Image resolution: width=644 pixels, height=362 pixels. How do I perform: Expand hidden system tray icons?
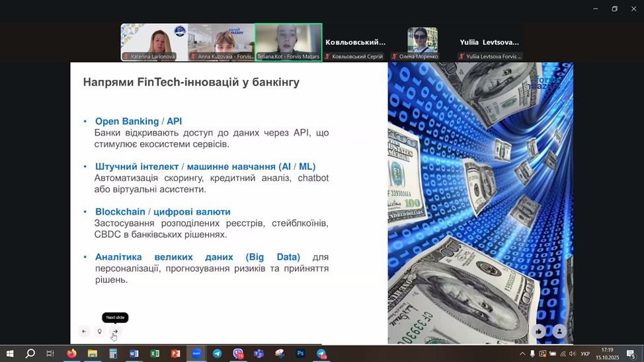(522, 354)
